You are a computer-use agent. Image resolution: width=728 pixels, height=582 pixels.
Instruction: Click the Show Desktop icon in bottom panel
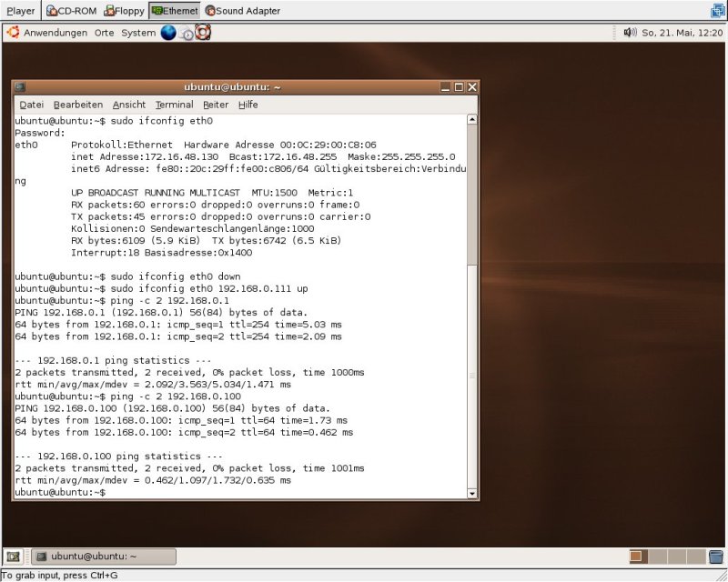click(x=13, y=557)
